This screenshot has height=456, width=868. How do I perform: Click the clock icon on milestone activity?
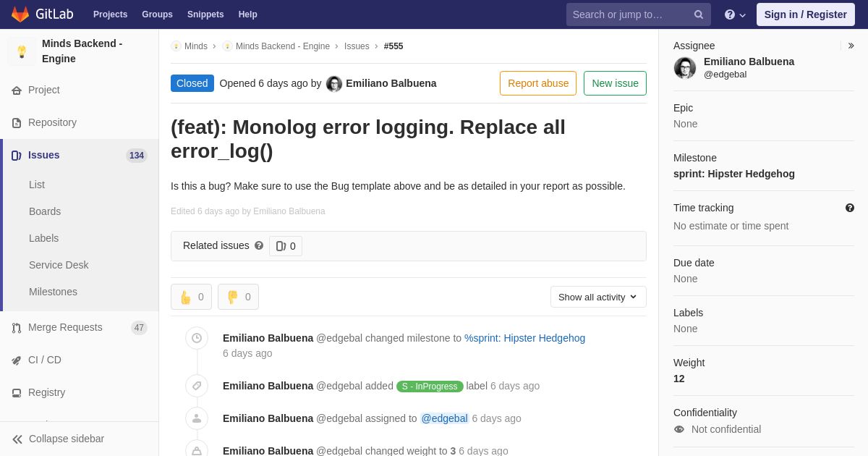coord(197,338)
